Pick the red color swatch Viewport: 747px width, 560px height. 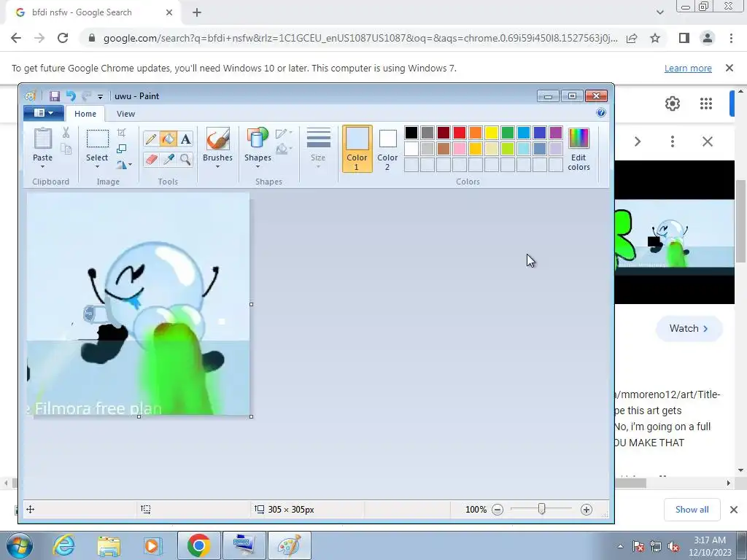point(460,133)
